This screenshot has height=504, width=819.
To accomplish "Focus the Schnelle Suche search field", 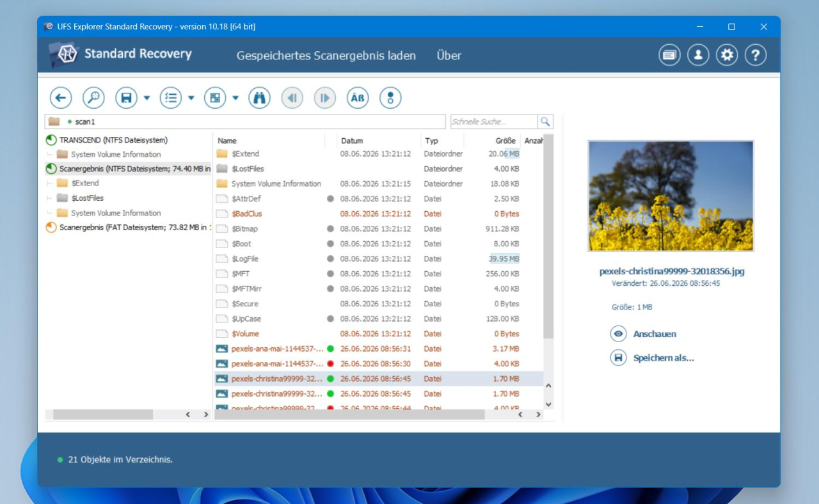I will click(493, 122).
